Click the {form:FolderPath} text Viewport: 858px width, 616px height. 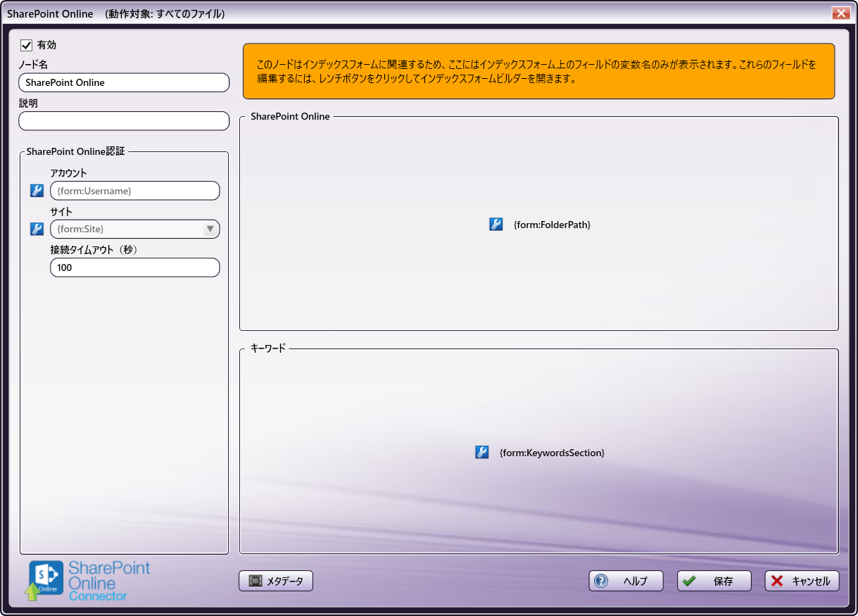point(552,225)
